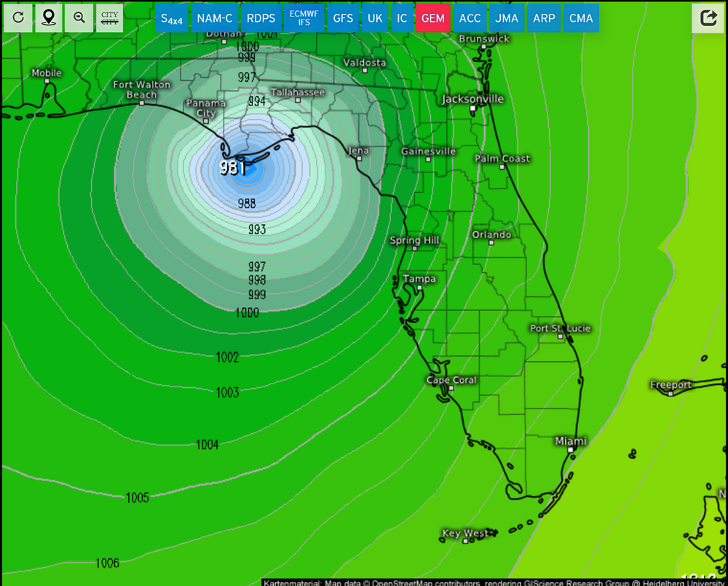Click the Tallahassee city label
Viewport: 728px width, 586px height.
298,92
